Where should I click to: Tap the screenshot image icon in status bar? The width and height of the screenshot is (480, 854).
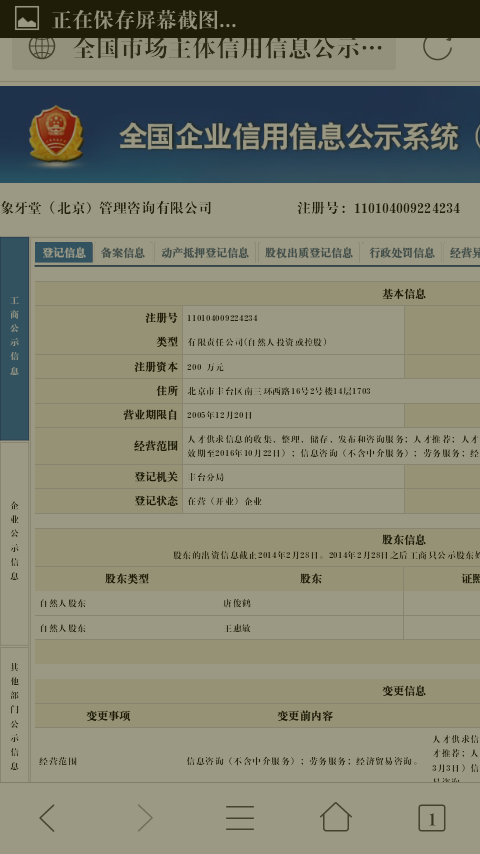[27, 18]
